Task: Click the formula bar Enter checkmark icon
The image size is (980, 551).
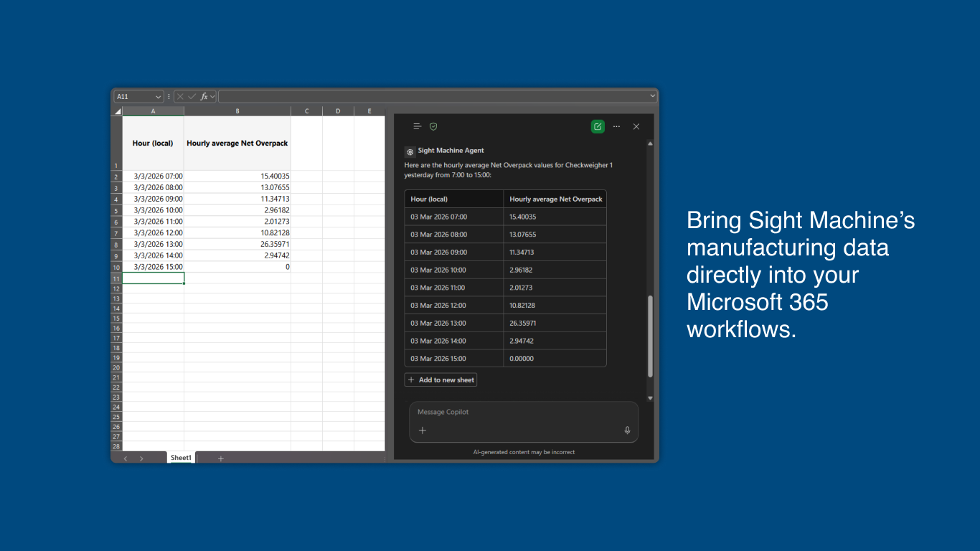Action: (x=192, y=96)
